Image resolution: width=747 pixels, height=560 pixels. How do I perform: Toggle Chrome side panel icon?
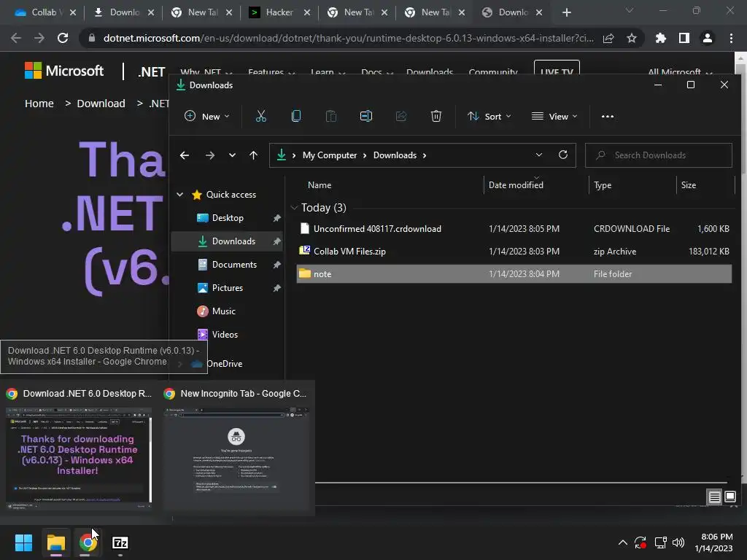tap(684, 38)
